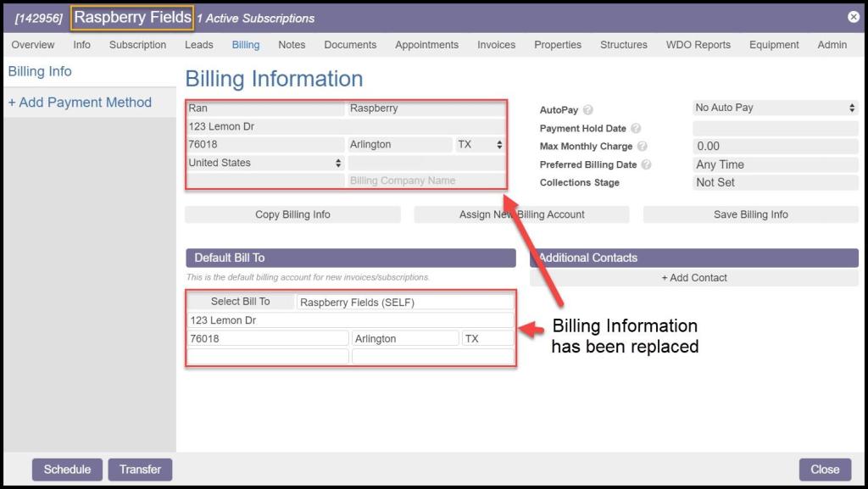This screenshot has height=489, width=868.
Task: Open the No Auto Pay dropdown
Action: click(x=775, y=108)
